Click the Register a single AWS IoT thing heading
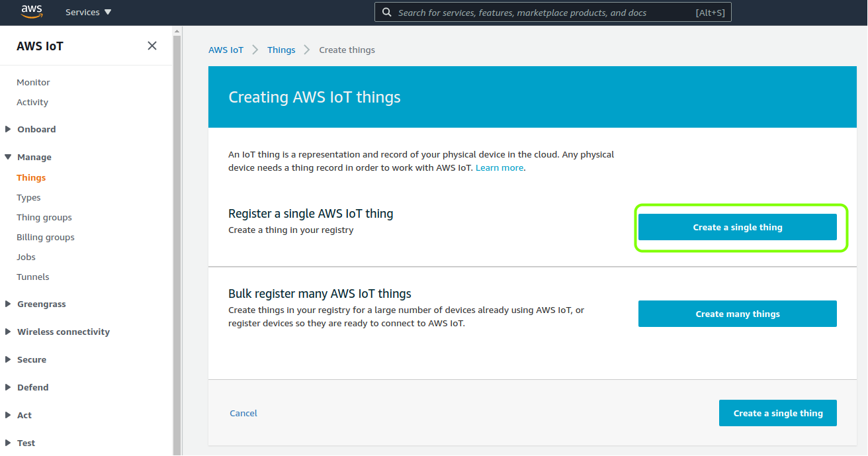The image size is (868, 456). pos(311,214)
